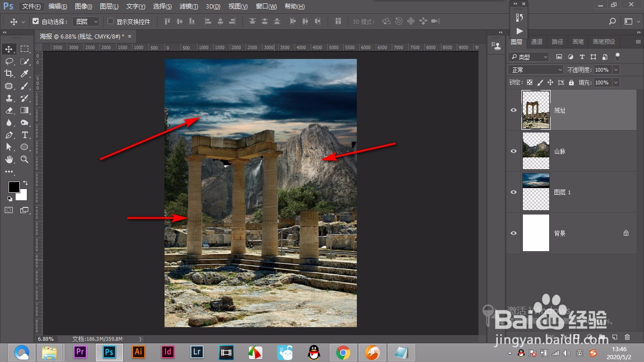Click the play button in Actions strip
Viewport: 644px width, 362px height.
point(519,31)
